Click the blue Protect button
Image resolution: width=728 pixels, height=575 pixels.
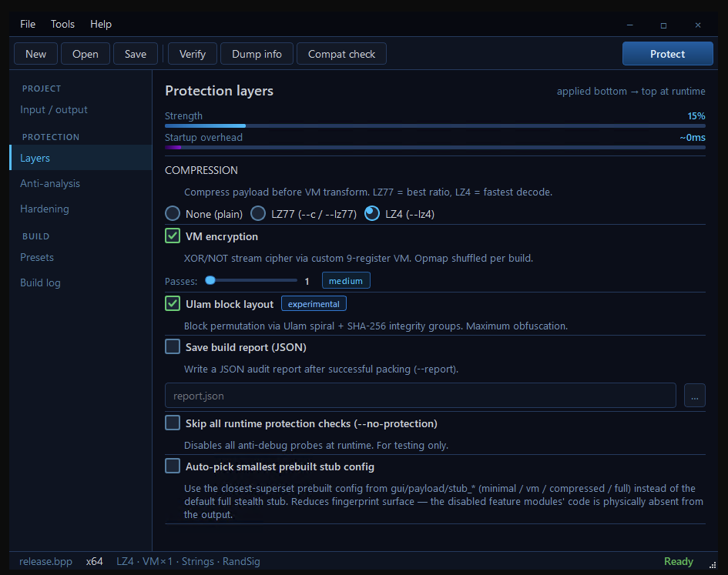(x=668, y=54)
